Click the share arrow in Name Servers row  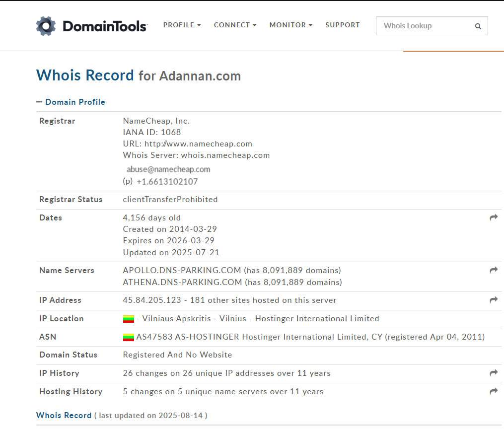494,270
